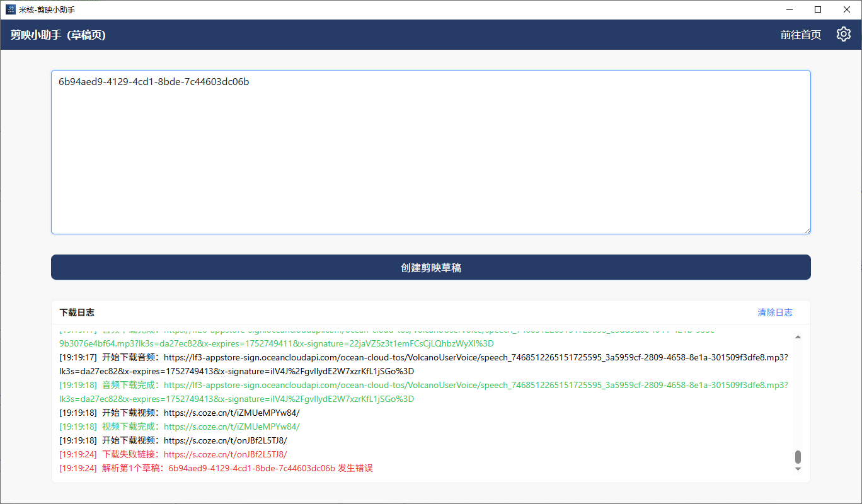This screenshot has width=862, height=504.
Task: Open settings via the gear icon
Action: click(x=843, y=35)
